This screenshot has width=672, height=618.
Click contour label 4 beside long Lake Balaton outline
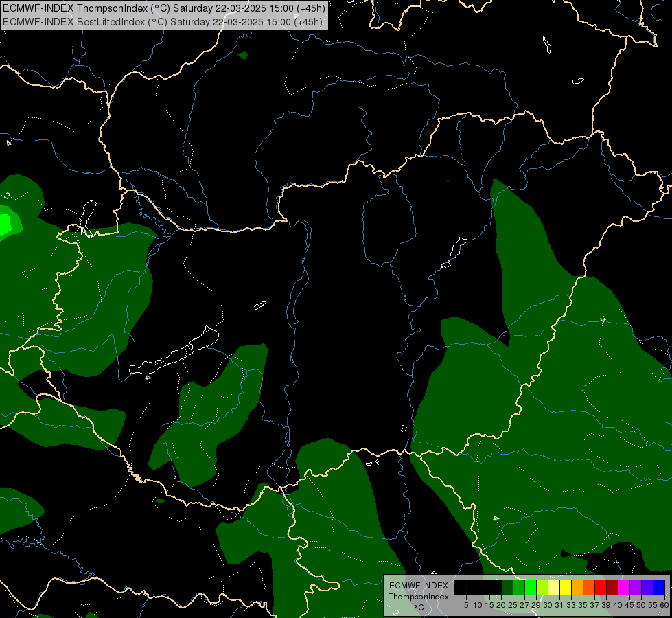148,378
